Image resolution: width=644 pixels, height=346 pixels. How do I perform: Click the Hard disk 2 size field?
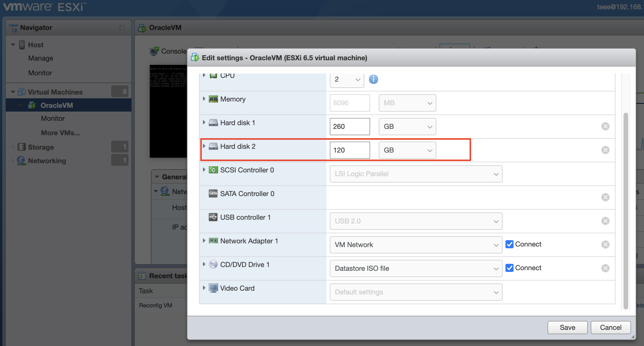tap(350, 150)
